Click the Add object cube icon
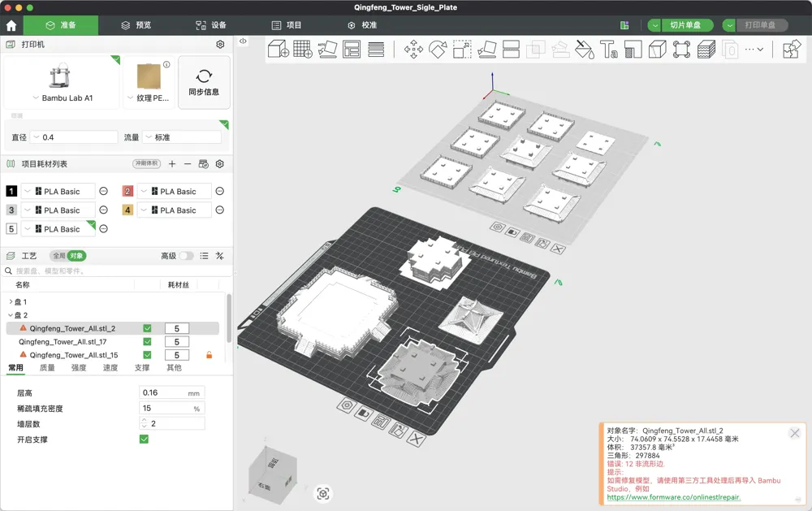The width and height of the screenshot is (812, 511). click(278, 50)
